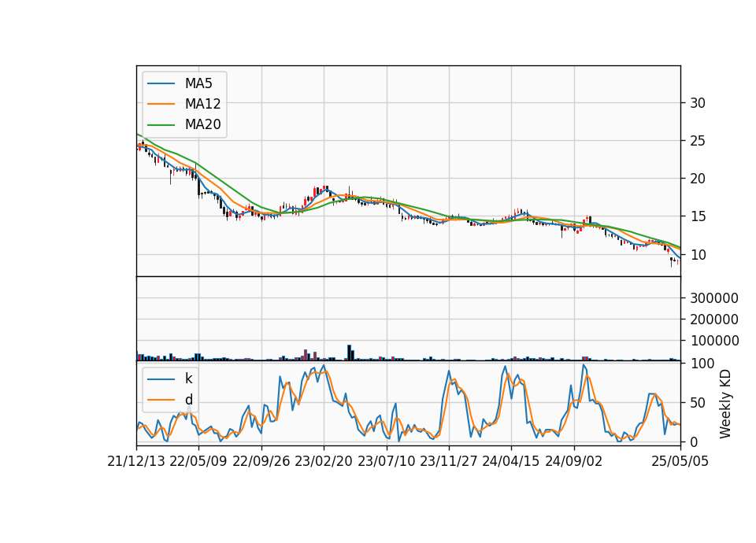Click the KD axis value 50
The image size is (756, 543).
pos(698,402)
